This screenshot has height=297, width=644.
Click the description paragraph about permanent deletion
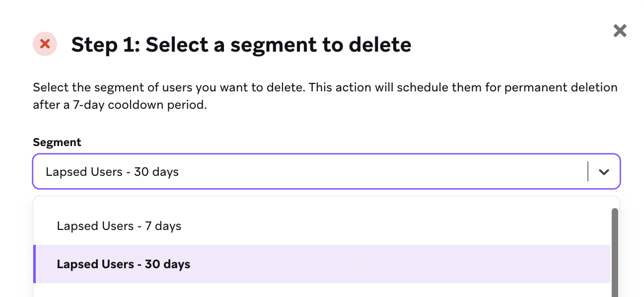pos(325,88)
